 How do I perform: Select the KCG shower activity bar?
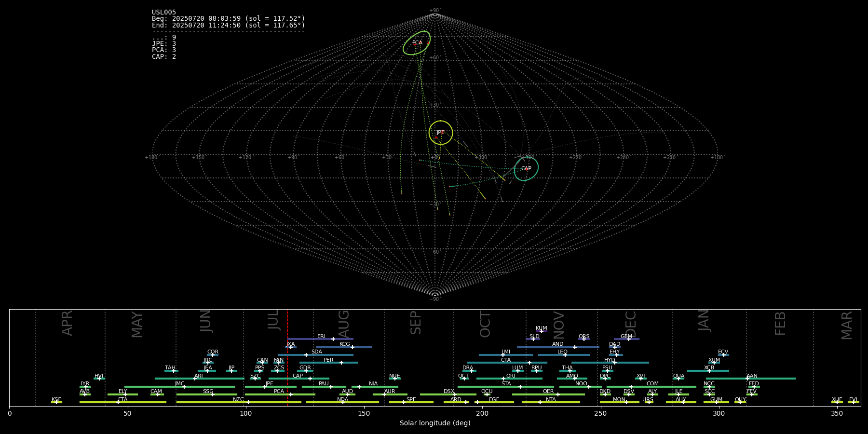344,347
